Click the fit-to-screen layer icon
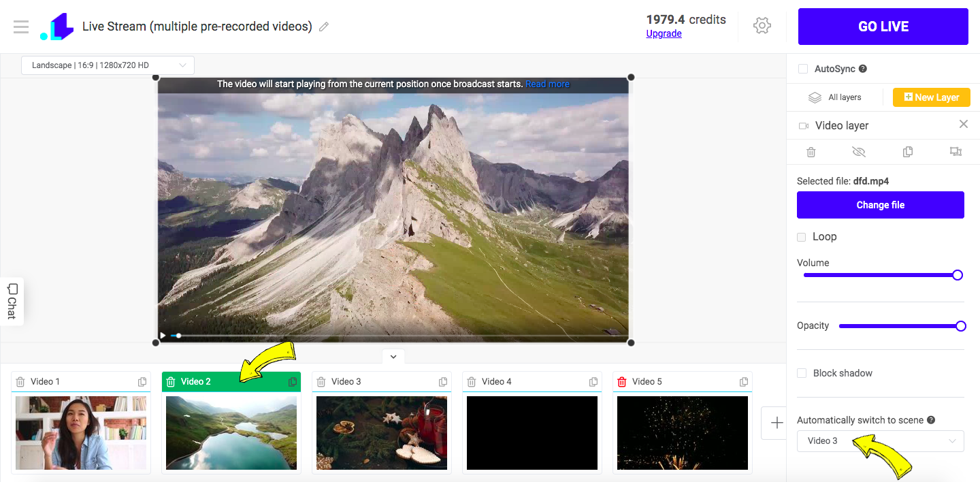980x482 pixels. click(955, 152)
